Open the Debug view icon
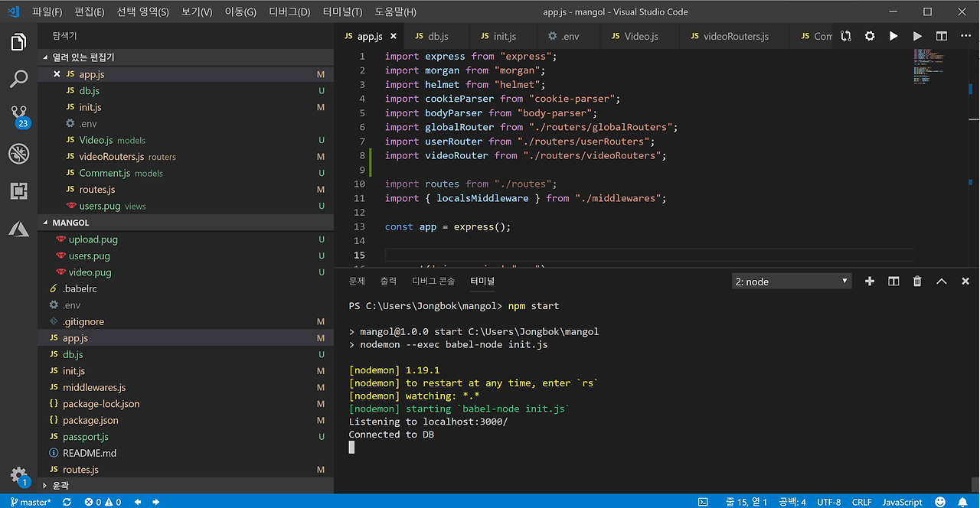The width and height of the screenshot is (980, 508). click(18, 154)
